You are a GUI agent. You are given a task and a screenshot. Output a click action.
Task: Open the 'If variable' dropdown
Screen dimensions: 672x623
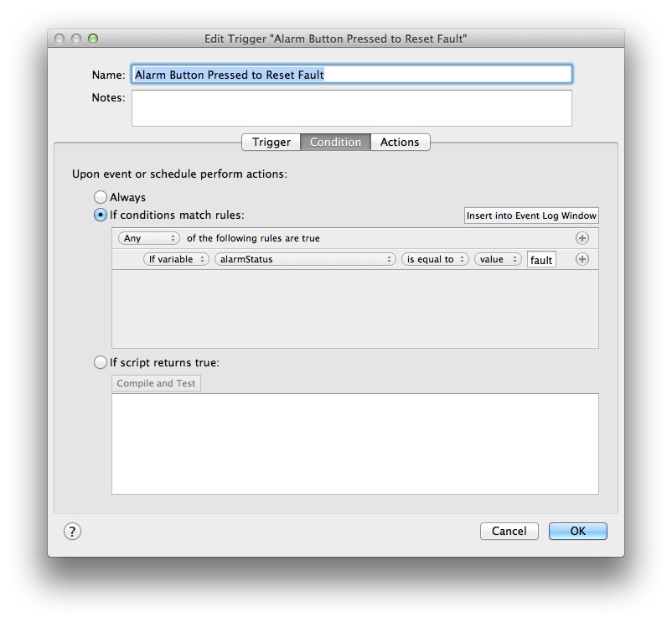point(176,259)
